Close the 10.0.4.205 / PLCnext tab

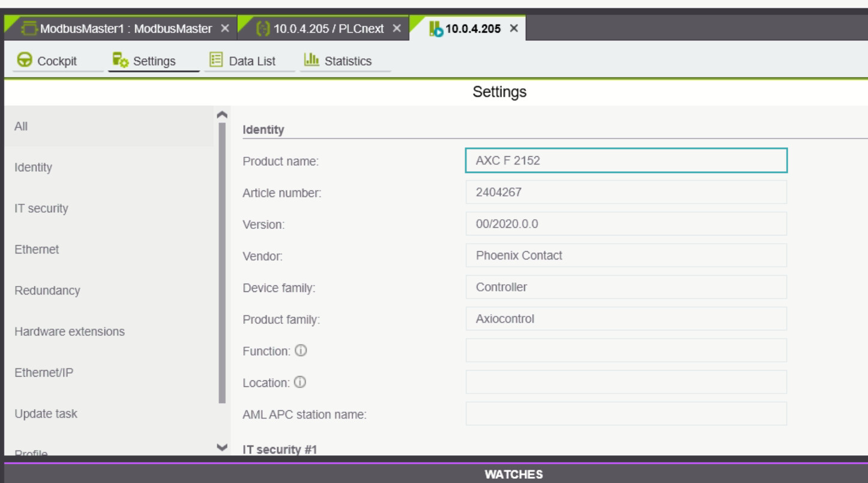[x=397, y=28]
